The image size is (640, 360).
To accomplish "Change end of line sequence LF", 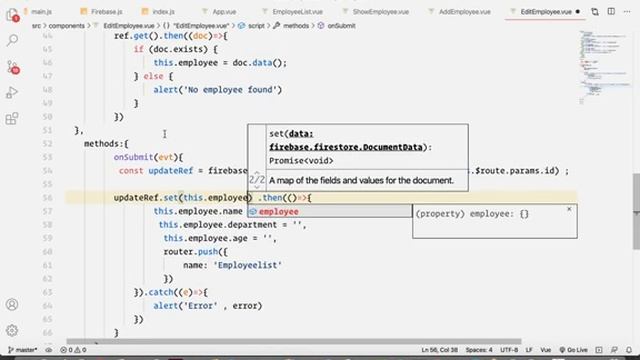I will click(529, 350).
